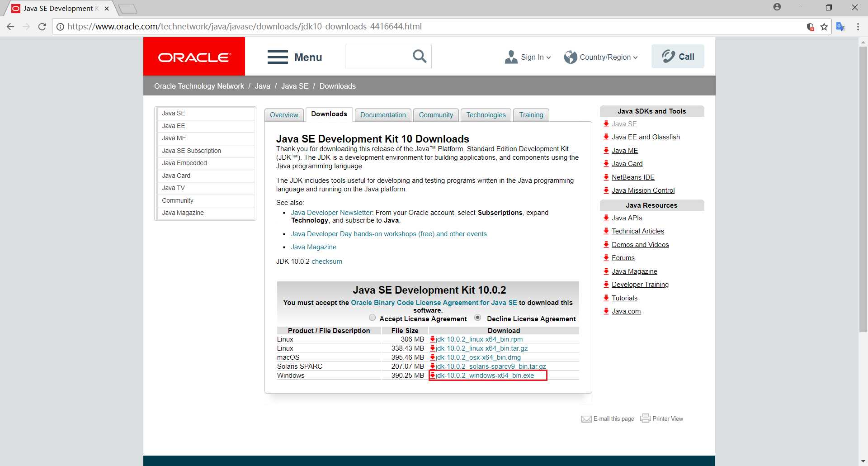Open Java.com link
This screenshot has height=466, width=868.
[626, 311]
